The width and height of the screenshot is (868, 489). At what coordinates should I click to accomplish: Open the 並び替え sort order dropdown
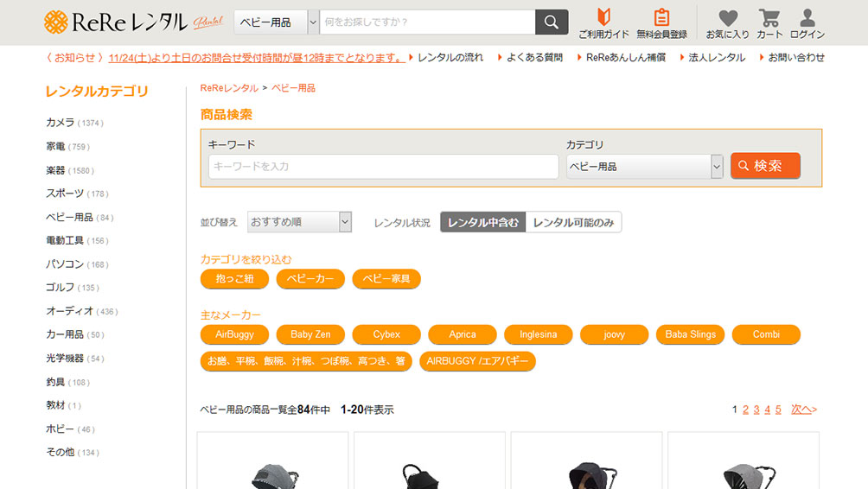click(299, 222)
